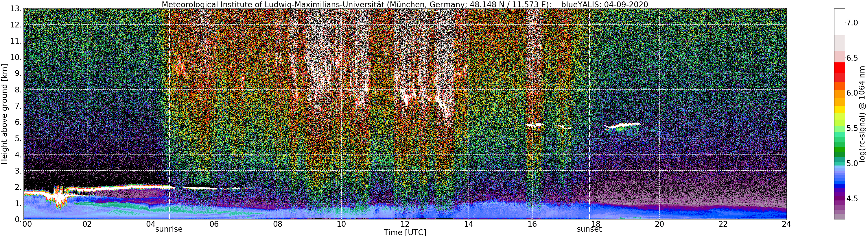Screen dimensions: 868x238
Task: Click the '2.' height tick label
Action: pos(18,187)
